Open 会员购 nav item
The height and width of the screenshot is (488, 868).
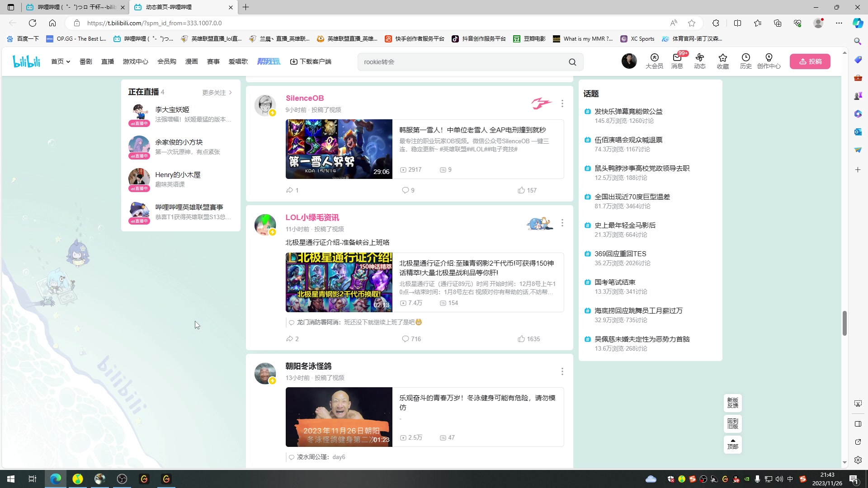167,61
